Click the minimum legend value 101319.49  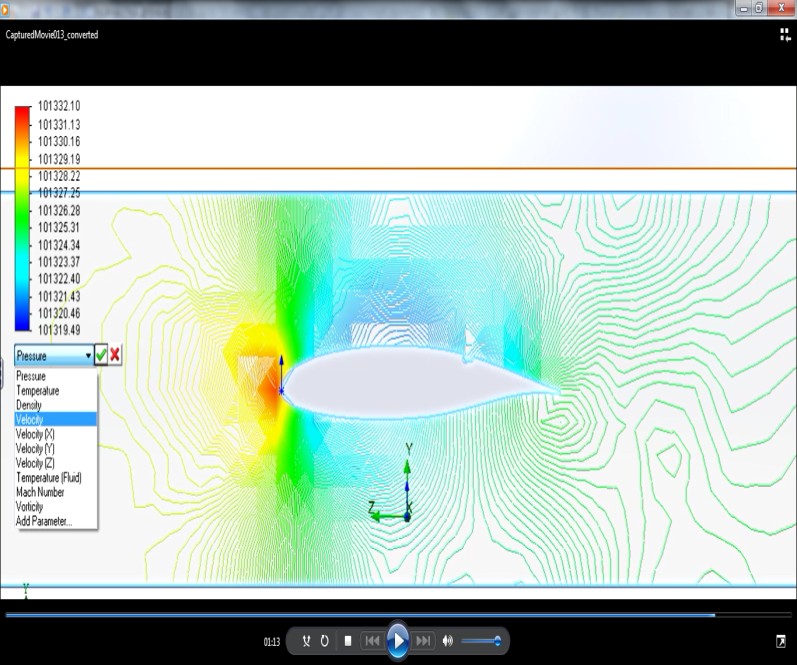(x=59, y=330)
